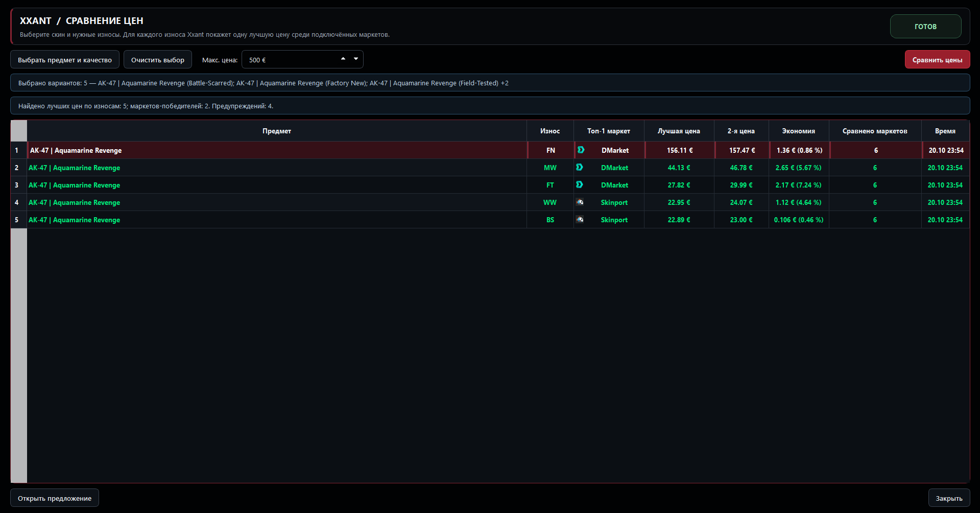Click the BS wear cell
980x513 pixels.
550,220
